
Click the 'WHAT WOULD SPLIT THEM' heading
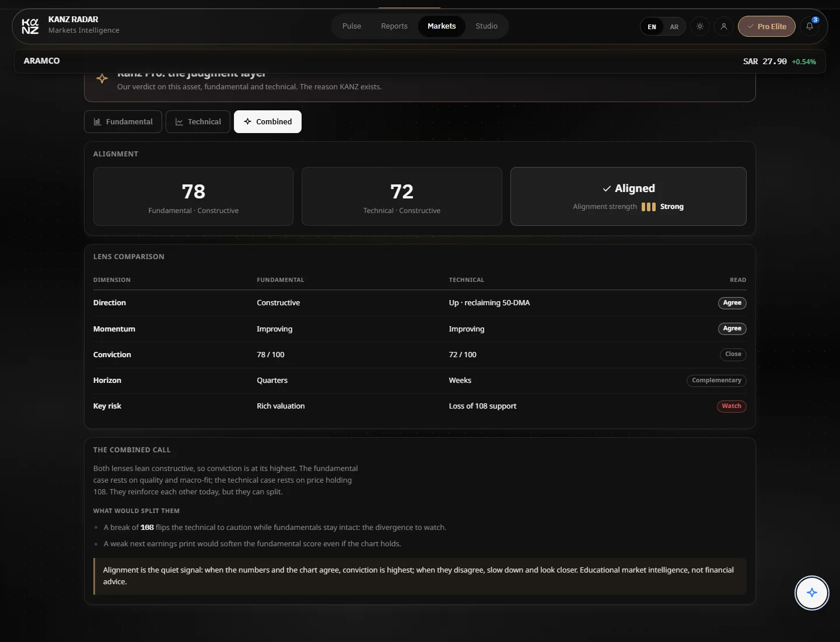tap(136, 511)
